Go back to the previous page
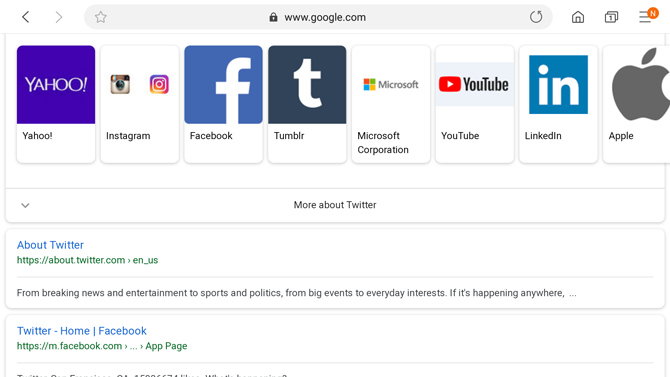 click(x=26, y=17)
